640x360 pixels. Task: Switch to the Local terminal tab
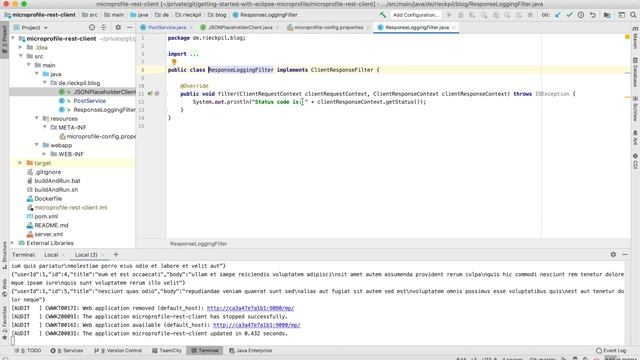coord(51,255)
